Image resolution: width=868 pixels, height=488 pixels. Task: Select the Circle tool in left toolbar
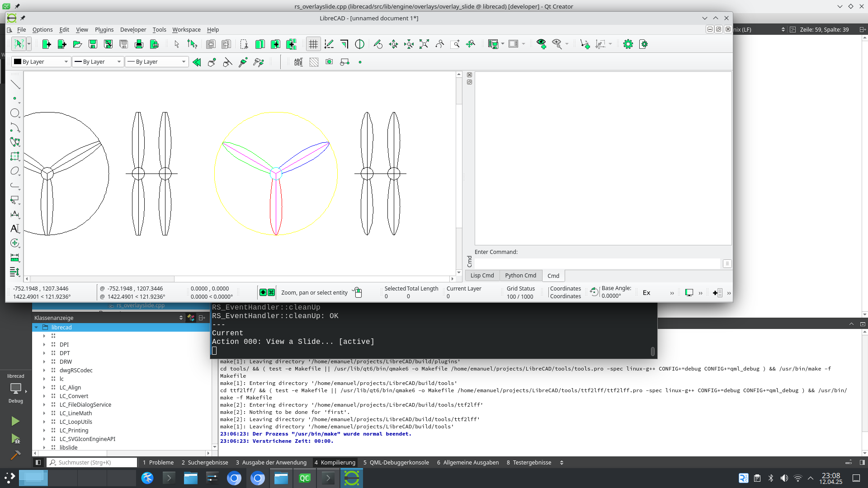coord(15,113)
